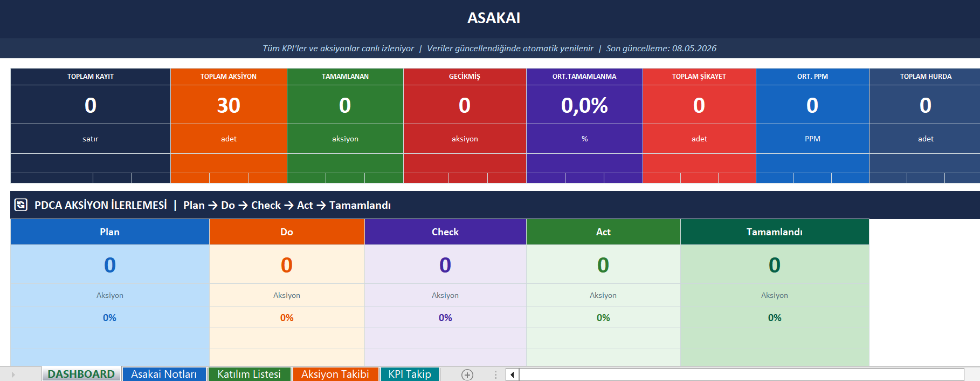Select the '%' unit cell
This screenshot has width=980, height=381.
584,139
